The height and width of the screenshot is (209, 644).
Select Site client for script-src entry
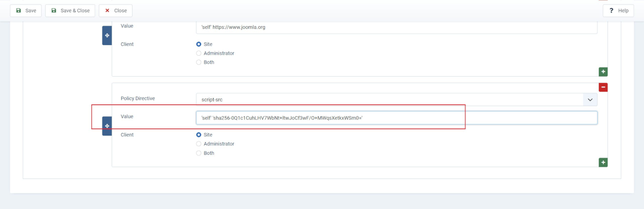(199, 135)
